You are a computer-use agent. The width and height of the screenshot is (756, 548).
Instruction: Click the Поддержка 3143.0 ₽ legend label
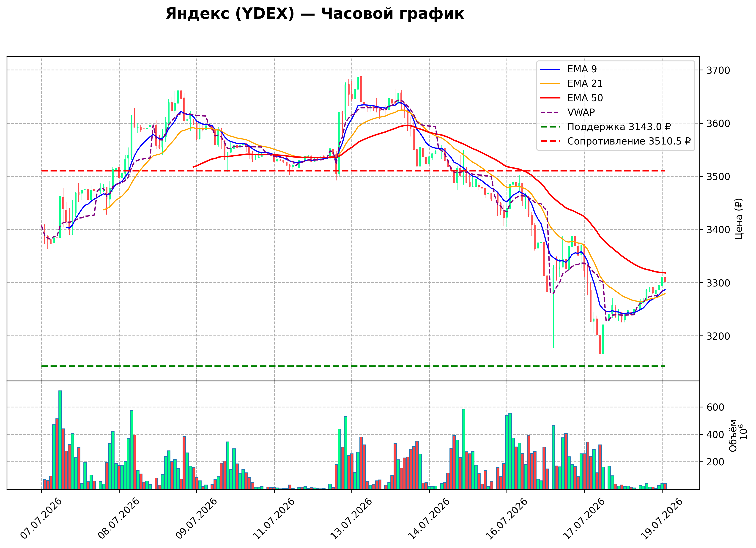[619, 127]
